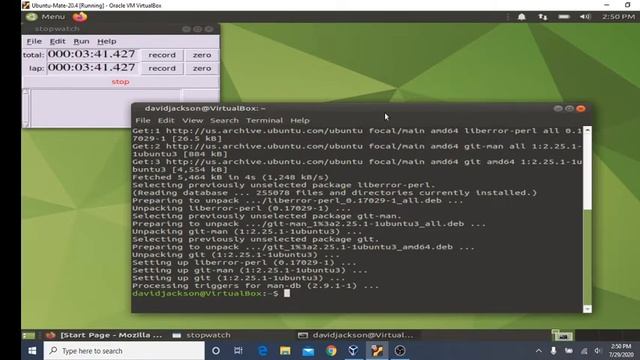The width and height of the screenshot is (640, 360).
Task: Click the 2:50 PM panel clock
Action: [x=618, y=17]
